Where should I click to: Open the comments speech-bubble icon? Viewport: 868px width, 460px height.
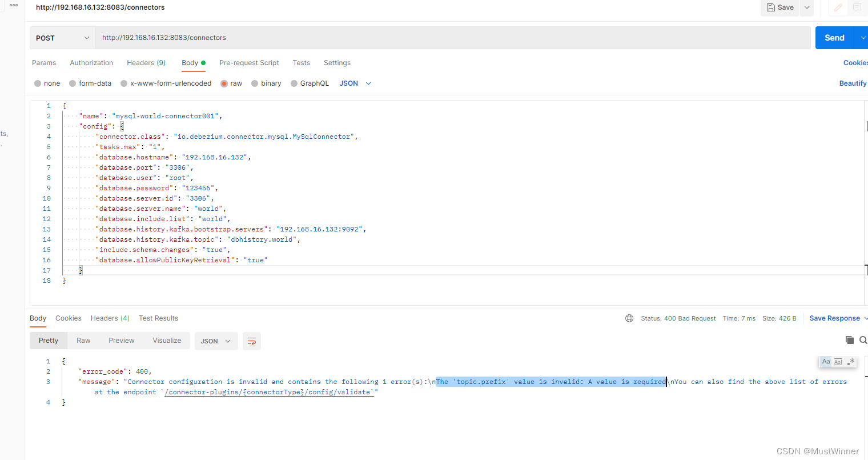(857, 7)
